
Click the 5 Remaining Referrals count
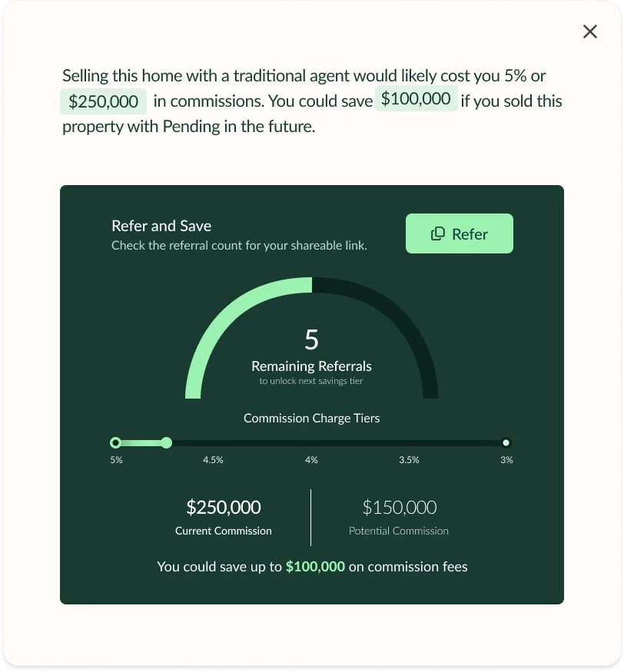point(311,339)
